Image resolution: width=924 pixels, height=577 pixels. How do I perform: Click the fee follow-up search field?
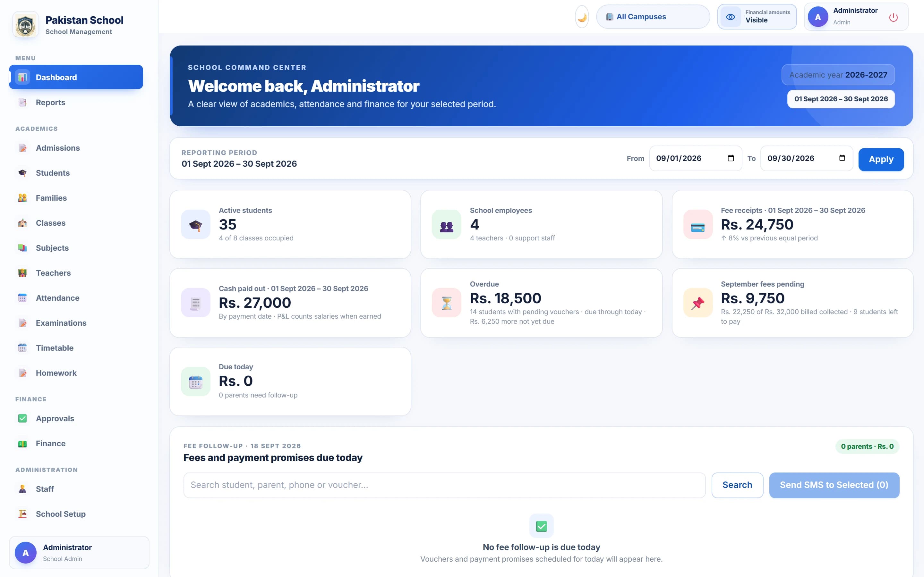coord(444,485)
